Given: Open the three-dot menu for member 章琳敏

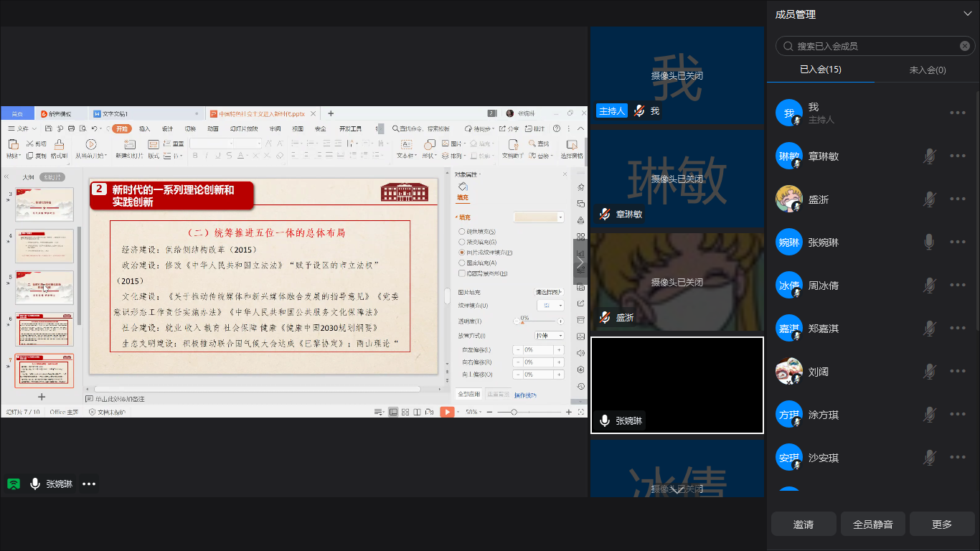Looking at the screenshot, I should (x=957, y=156).
